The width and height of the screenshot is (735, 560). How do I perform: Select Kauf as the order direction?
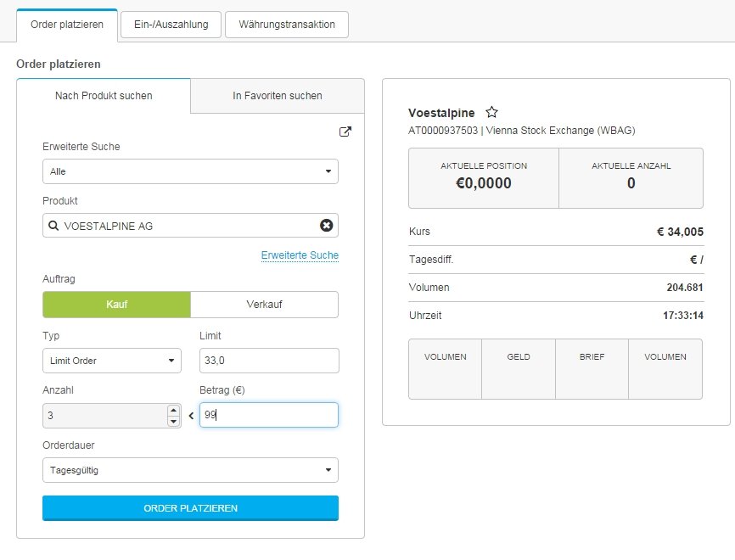pos(117,305)
